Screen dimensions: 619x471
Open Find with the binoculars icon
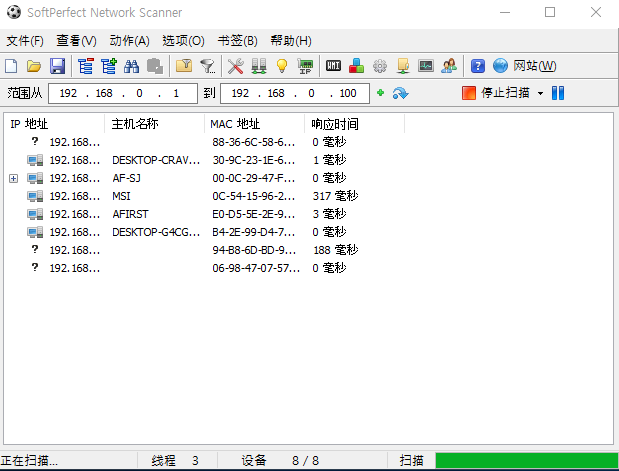pyautogui.click(x=131, y=66)
